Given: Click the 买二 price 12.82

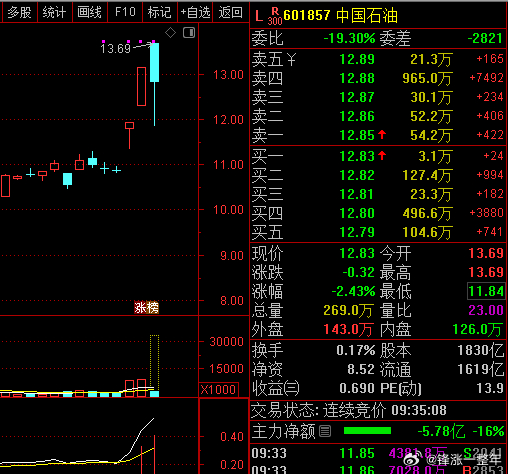Looking at the screenshot, I should coord(357,175).
